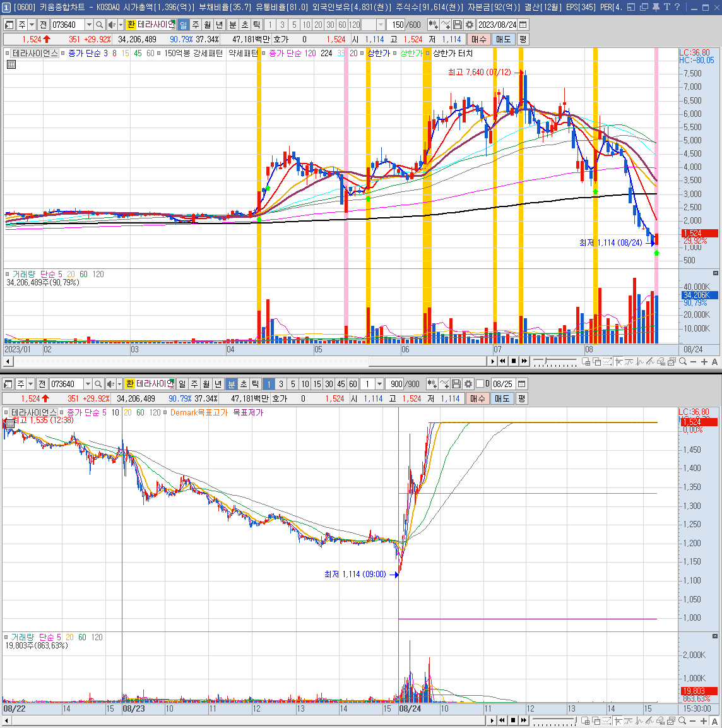Select the 년 yearly period in the upper chart
This screenshot has height=728, width=722.
click(x=220, y=25)
